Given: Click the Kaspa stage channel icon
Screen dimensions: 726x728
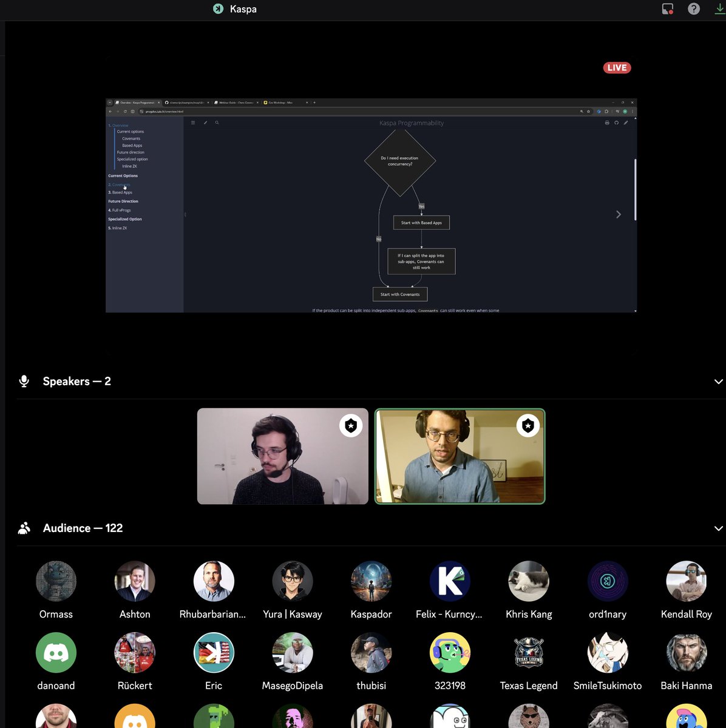Looking at the screenshot, I should 218,8.
